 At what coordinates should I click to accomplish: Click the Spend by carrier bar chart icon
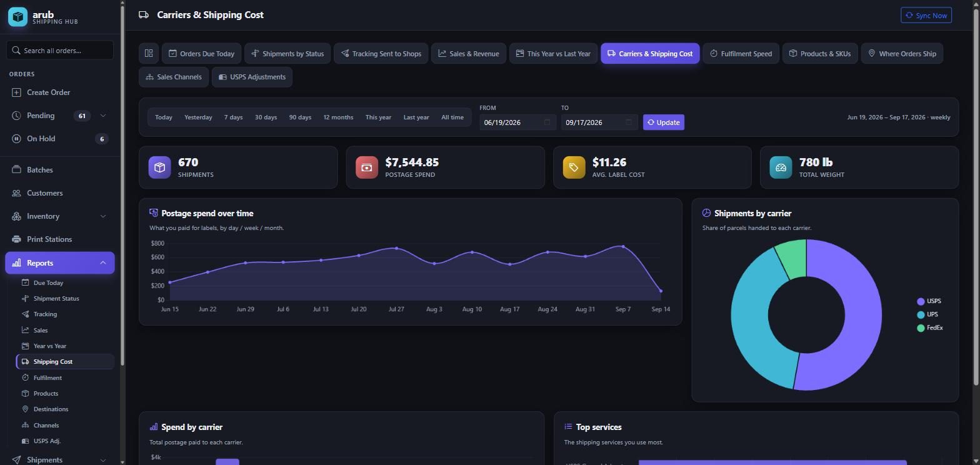pyautogui.click(x=154, y=427)
